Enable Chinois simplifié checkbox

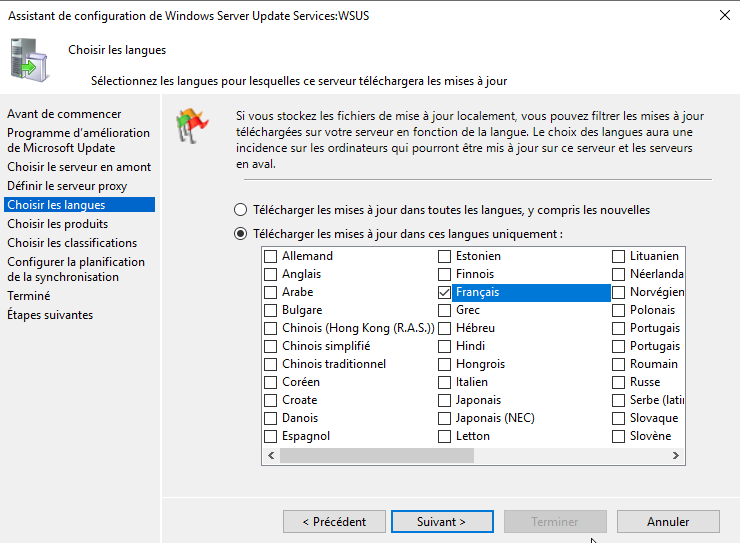pyautogui.click(x=270, y=346)
